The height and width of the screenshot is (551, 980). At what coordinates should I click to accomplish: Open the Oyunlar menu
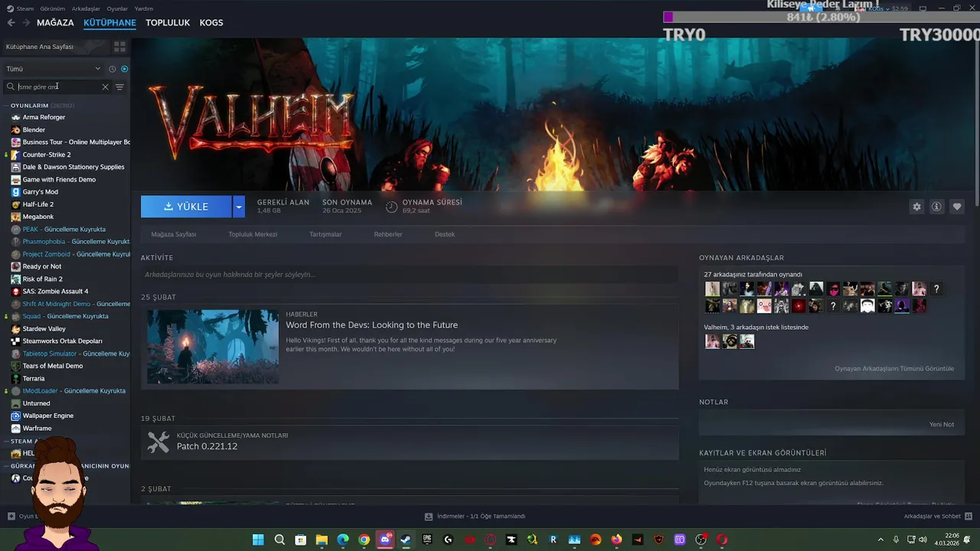(x=117, y=8)
